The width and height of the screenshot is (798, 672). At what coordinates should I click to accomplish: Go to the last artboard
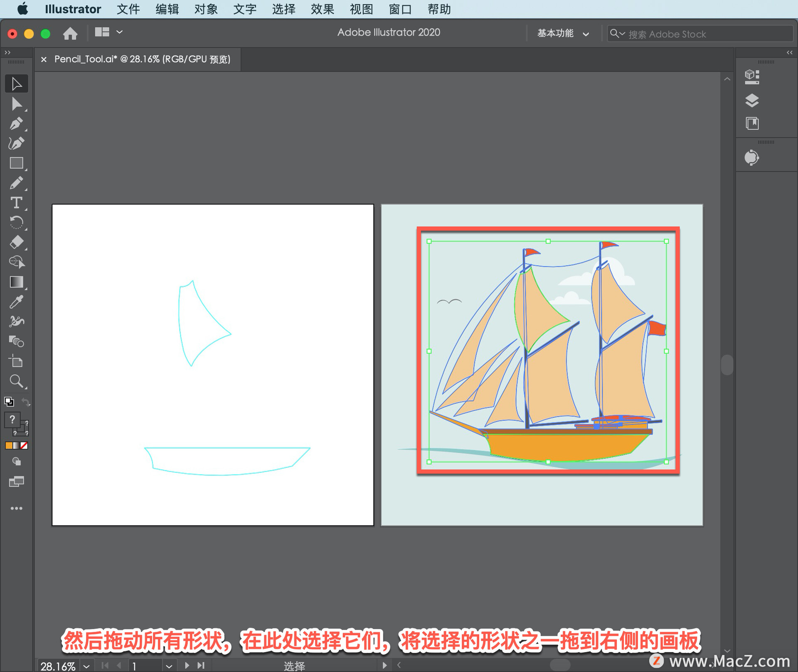coord(201,665)
